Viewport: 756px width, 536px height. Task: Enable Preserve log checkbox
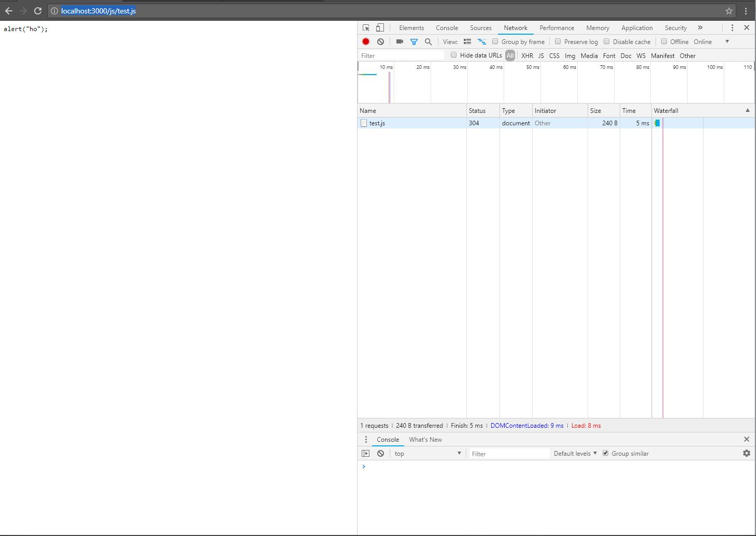(x=558, y=41)
